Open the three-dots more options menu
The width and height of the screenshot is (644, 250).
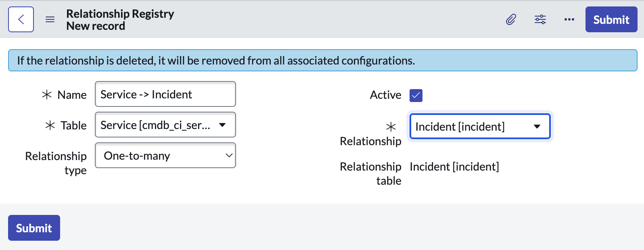(569, 19)
